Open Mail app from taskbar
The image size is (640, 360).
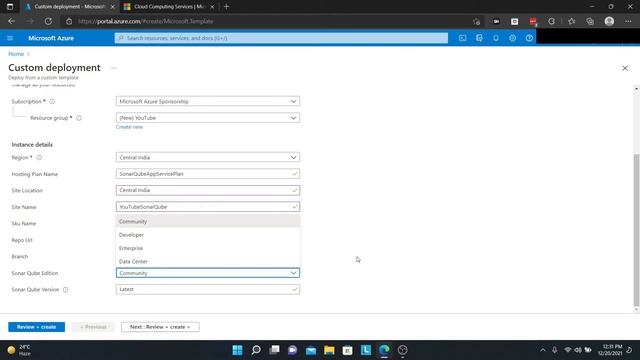point(311,350)
